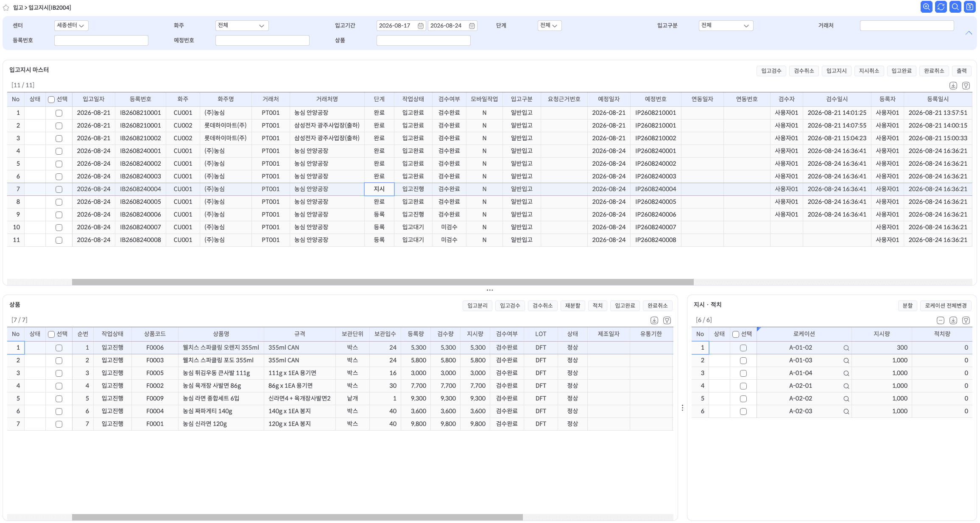Select the checkbox for product F0009
This screenshot has width=980, height=523.
point(59,399)
